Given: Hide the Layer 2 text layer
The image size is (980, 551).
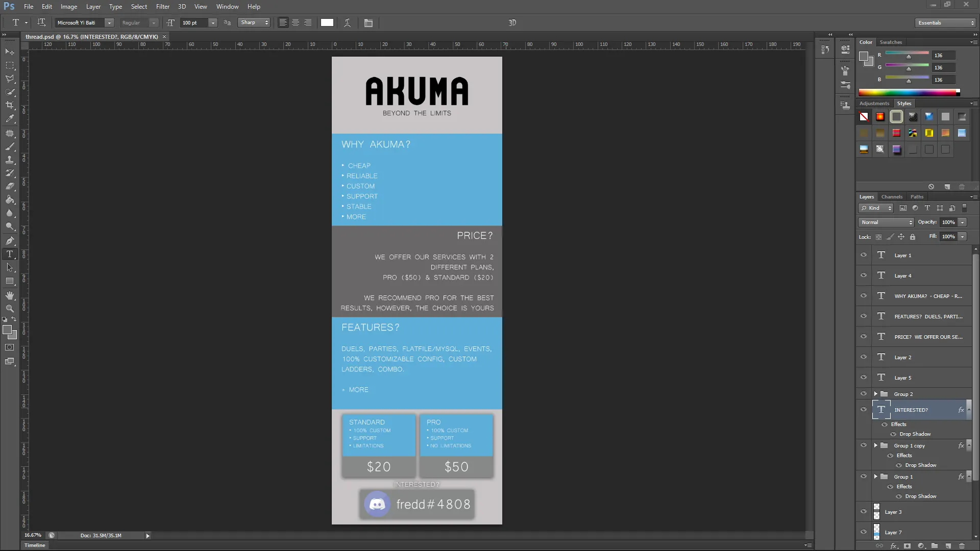Looking at the screenshot, I should 864,357.
